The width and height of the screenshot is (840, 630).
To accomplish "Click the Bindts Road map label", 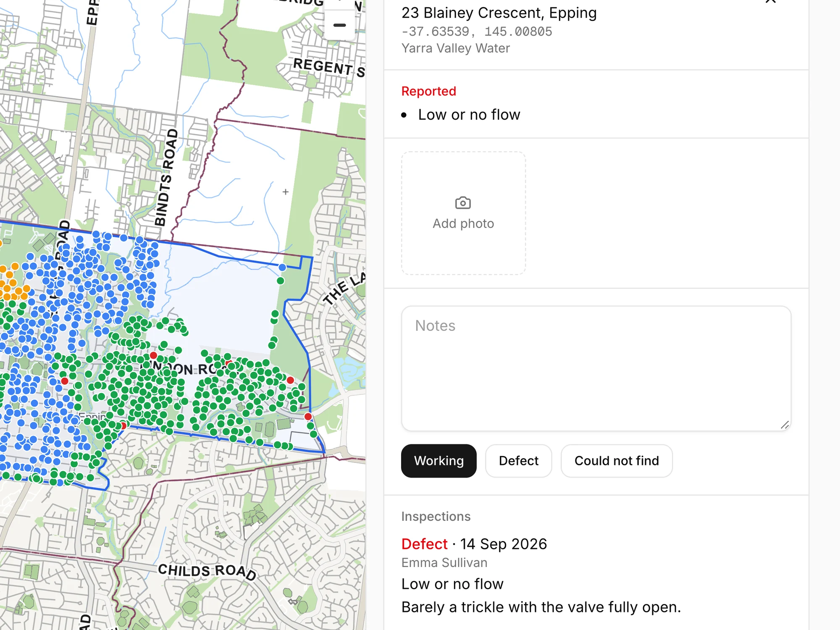I will click(x=166, y=177).
